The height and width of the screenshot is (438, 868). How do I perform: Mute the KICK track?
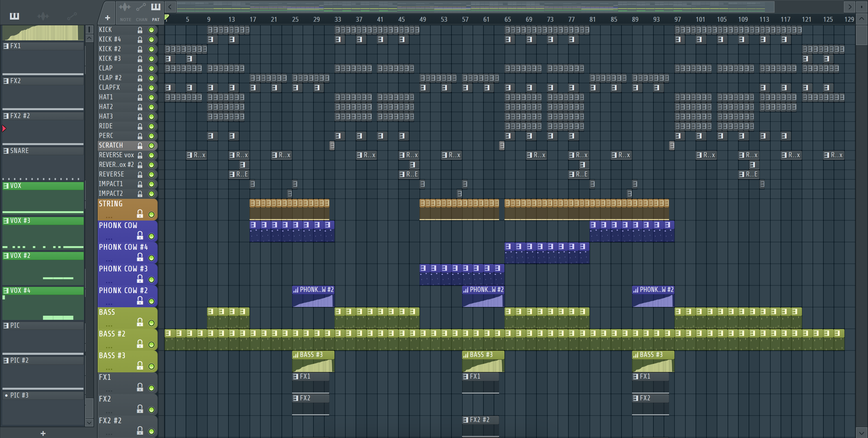[x=152, y=30]
